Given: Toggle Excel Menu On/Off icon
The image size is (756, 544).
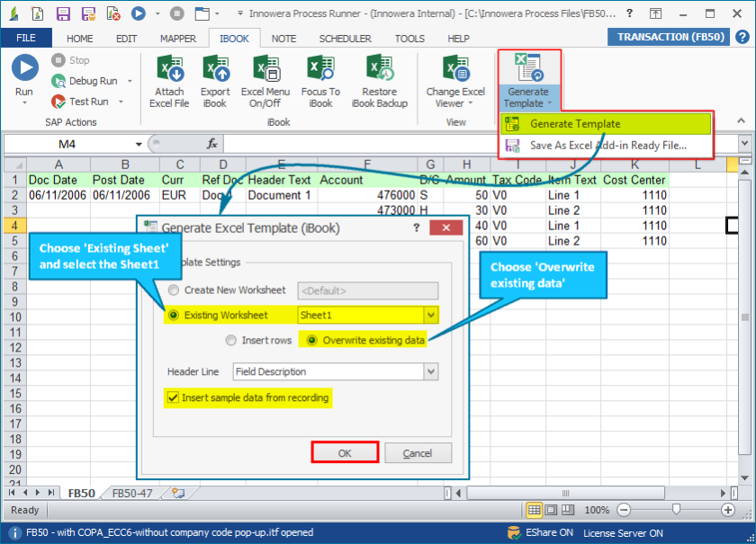Looking at the screenshot, I should point(265,69).
